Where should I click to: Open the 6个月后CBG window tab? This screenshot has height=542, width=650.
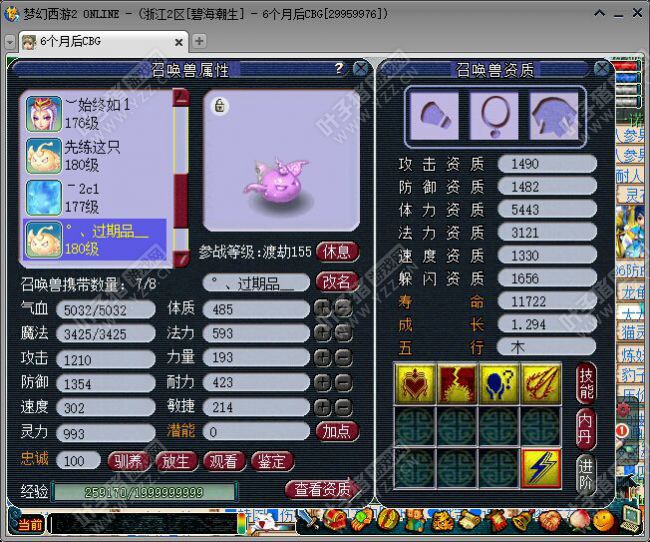pos(100,41)
